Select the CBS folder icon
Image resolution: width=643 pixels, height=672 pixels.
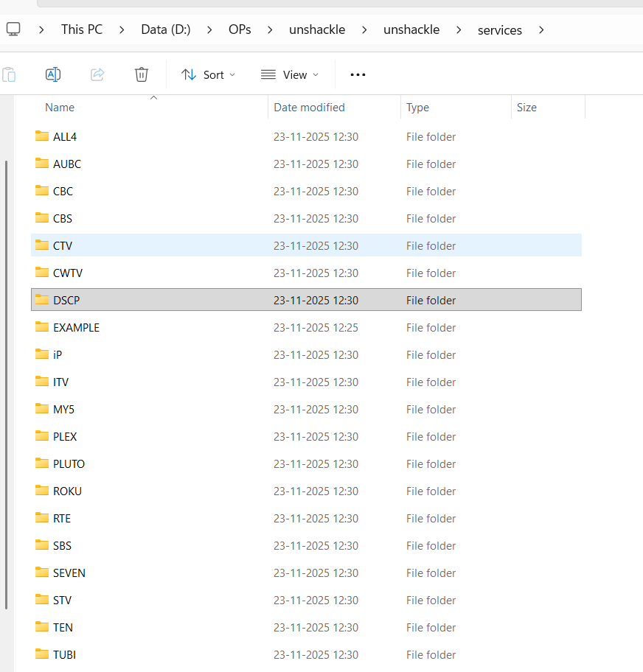click(42, 217)
